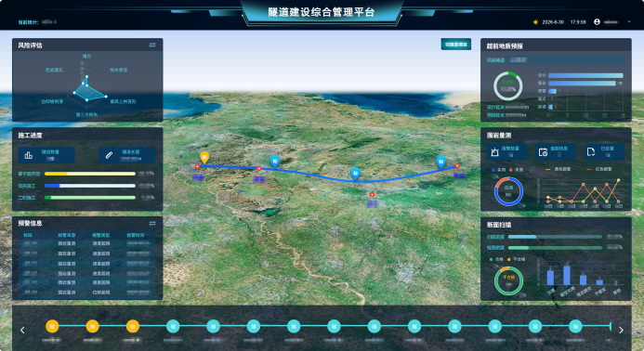The height and width of the screenshot is (351, 644).
Task: Click the user avatar icon in header
Action: click(597, 21)
